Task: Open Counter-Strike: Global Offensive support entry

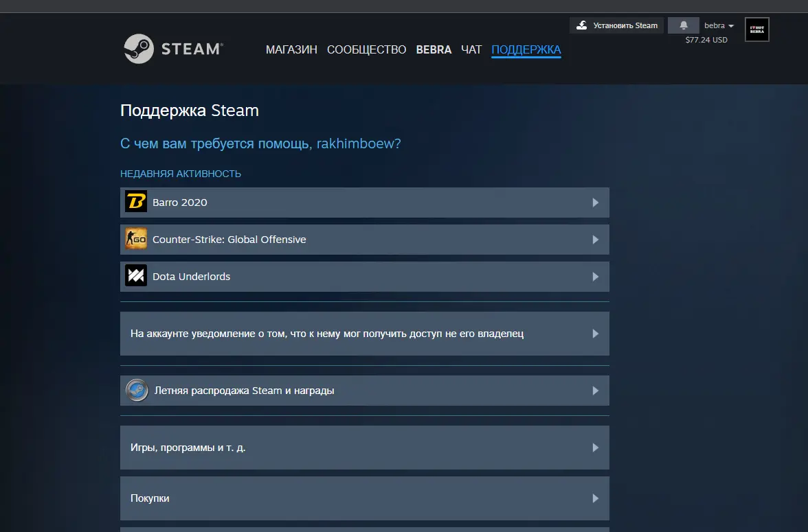Action: [x=364, y=240]
